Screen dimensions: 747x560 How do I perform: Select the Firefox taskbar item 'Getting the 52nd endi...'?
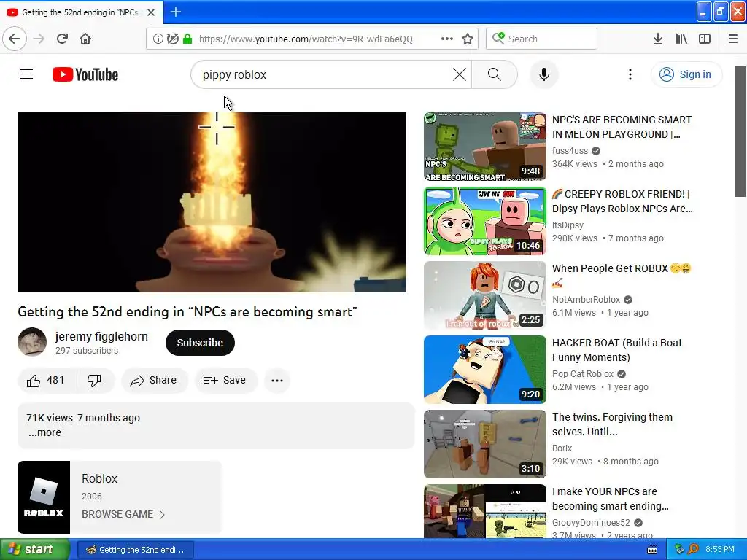pos(135,550)
